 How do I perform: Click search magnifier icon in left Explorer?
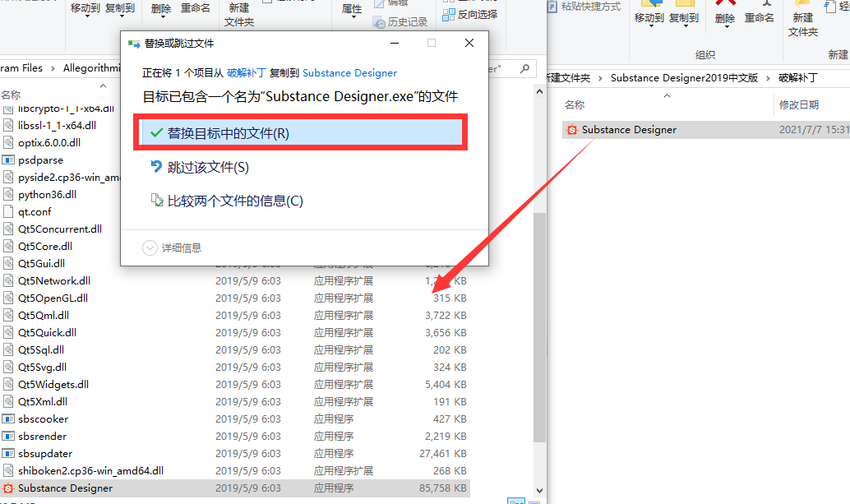click(524, 68)
